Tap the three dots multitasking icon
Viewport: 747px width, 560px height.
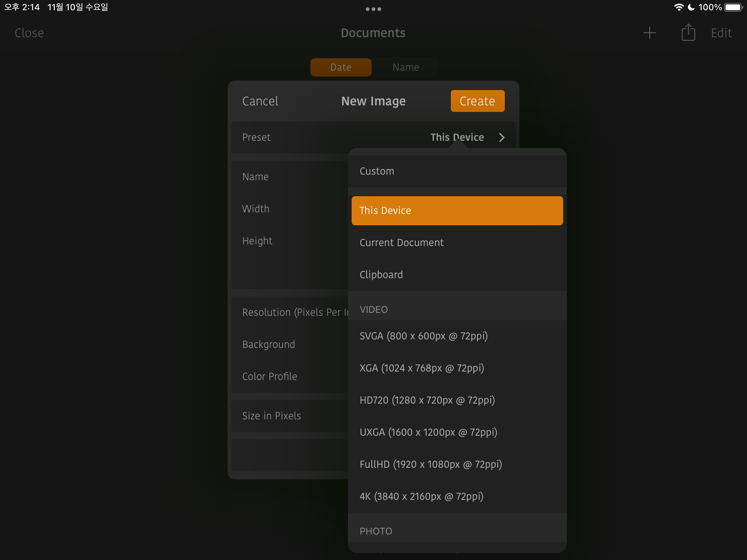point(373,9)
